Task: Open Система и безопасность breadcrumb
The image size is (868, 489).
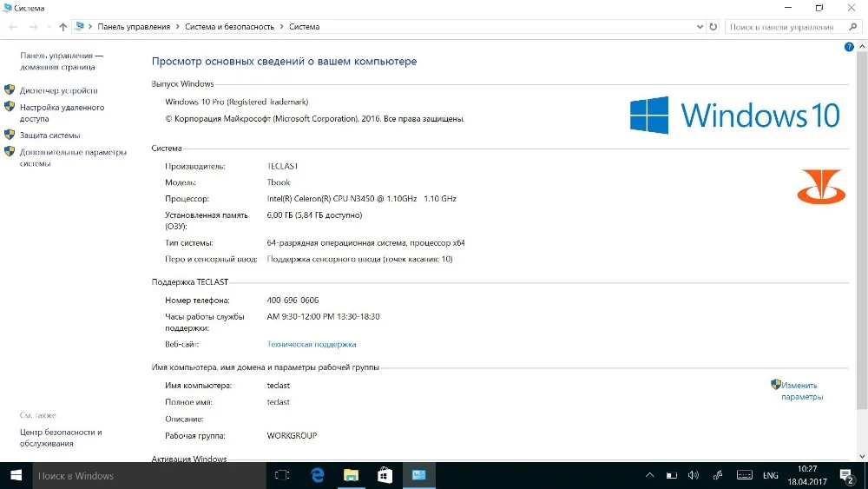Action: (x=229, y=27)
